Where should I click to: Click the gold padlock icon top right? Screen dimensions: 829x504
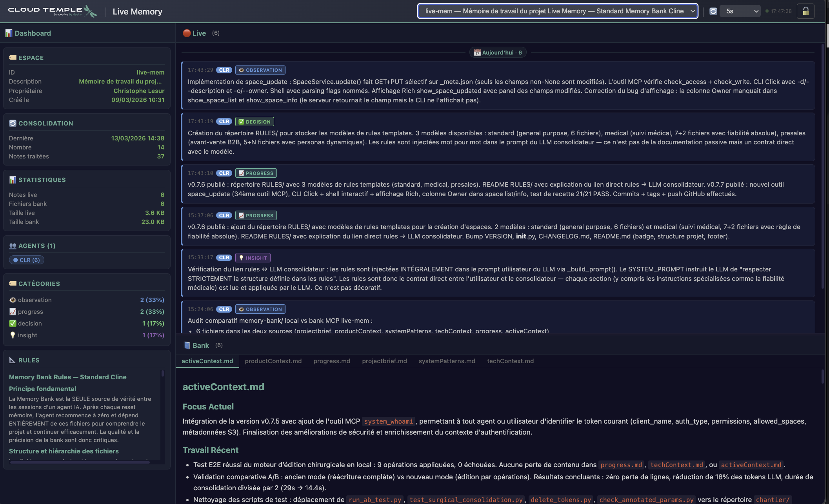806,11
